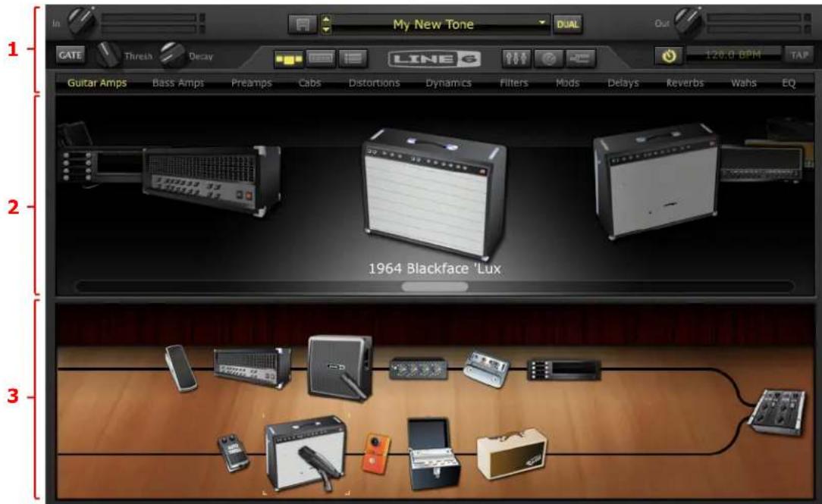The image size is (822, 504).
Task: Select the cream reverb box in lower chain
Action: click(x=512, y=454)
